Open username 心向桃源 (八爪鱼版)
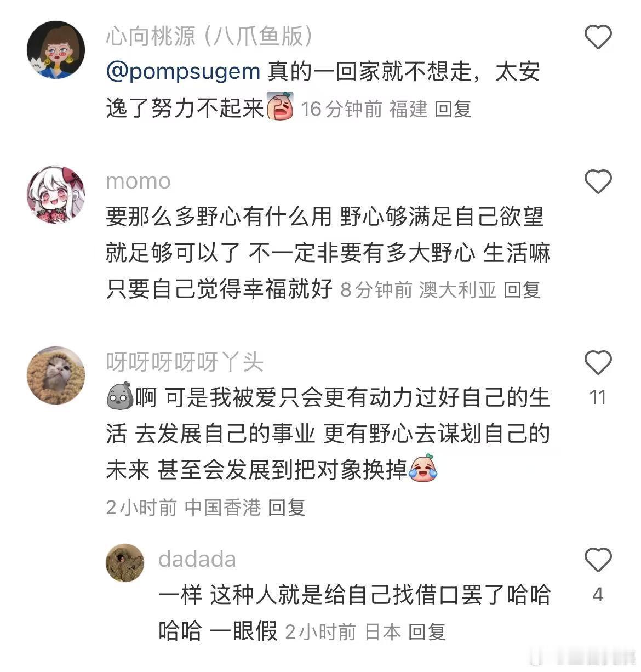This screenshot has height=672, width=641. click(x=210, y=36)
